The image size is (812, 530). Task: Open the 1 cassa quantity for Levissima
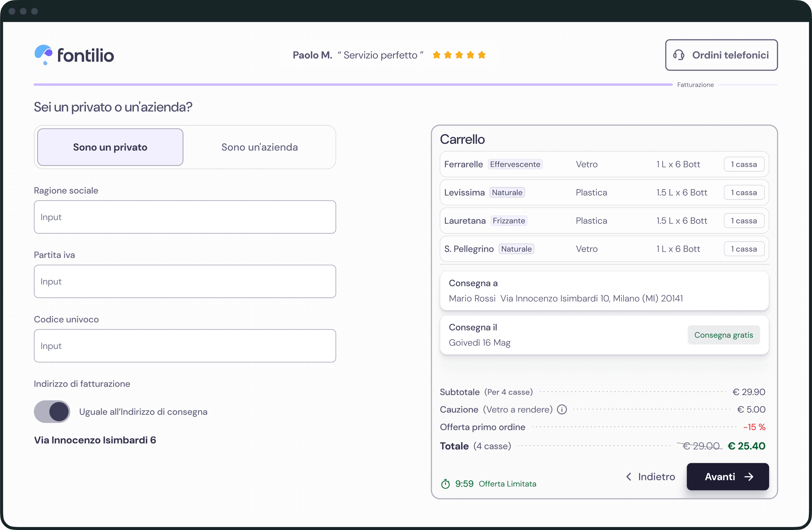(744, 193)
